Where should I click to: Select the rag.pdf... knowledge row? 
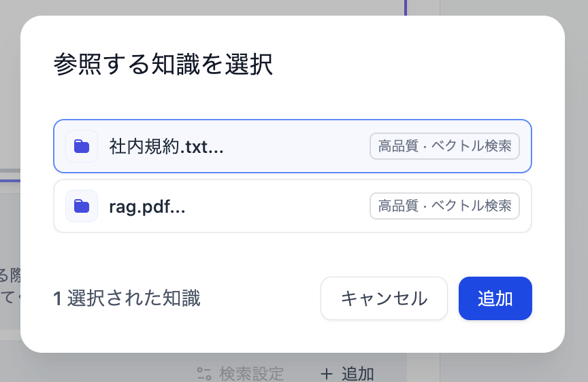[x=293, y=206]
